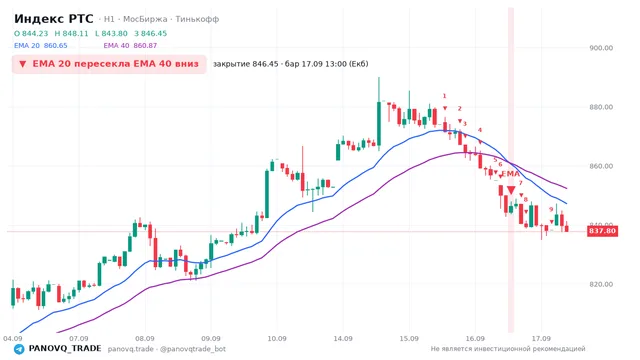Click the 14.09 date axis label
Image resolution: width=640 pixels, height=360 pixels.
(343, 339)
